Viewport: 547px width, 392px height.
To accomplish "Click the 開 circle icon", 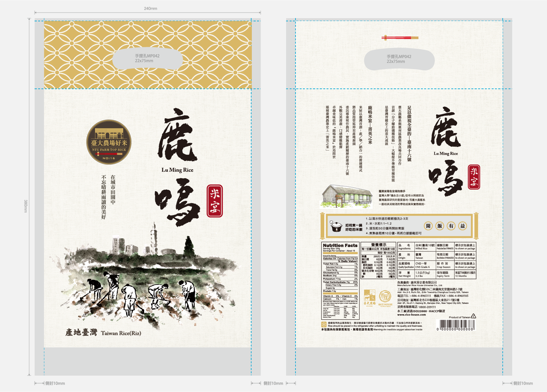I will [428, 226].
